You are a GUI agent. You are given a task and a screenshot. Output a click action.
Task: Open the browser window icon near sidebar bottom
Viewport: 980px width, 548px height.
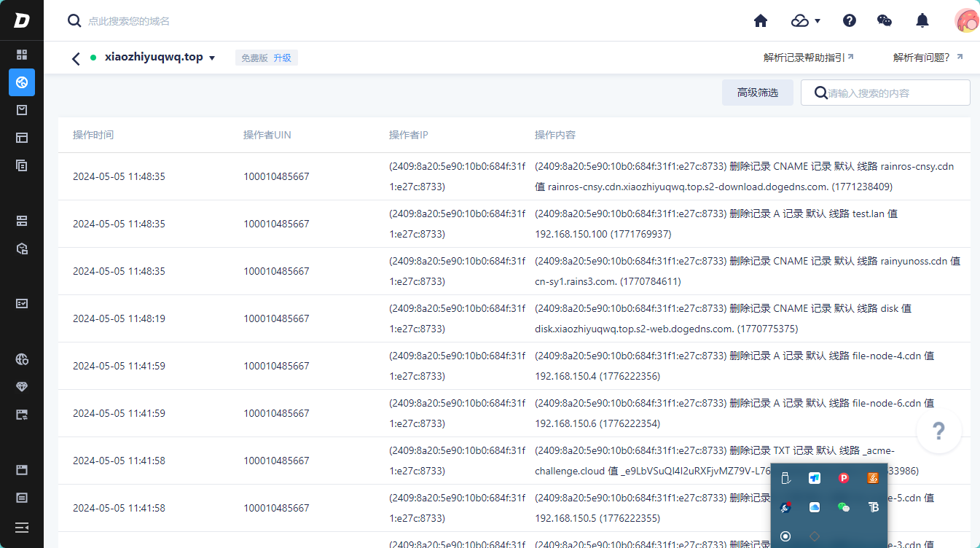pyautogui.click(x=22, y=470)
